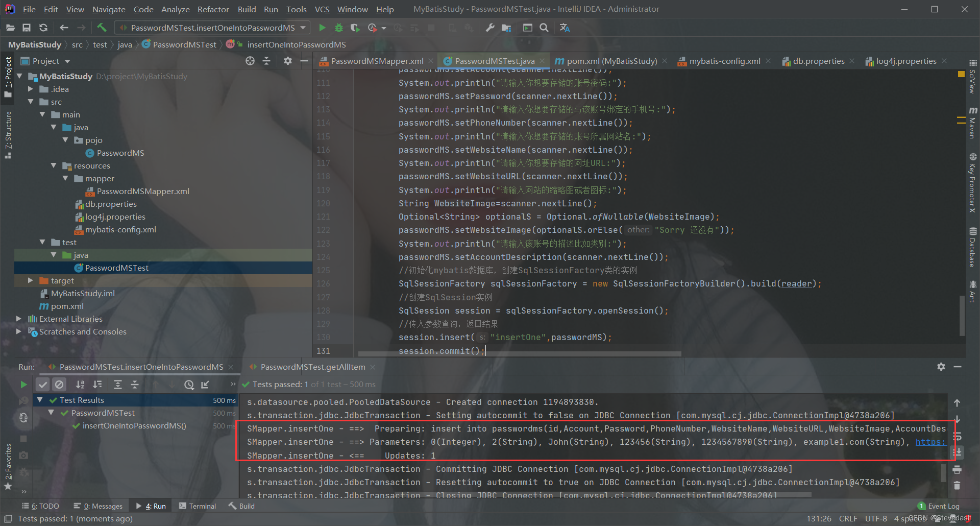Toggle the 2: Favorites tool window stripe
The image size is (980, 526).
tap(8, 467)
